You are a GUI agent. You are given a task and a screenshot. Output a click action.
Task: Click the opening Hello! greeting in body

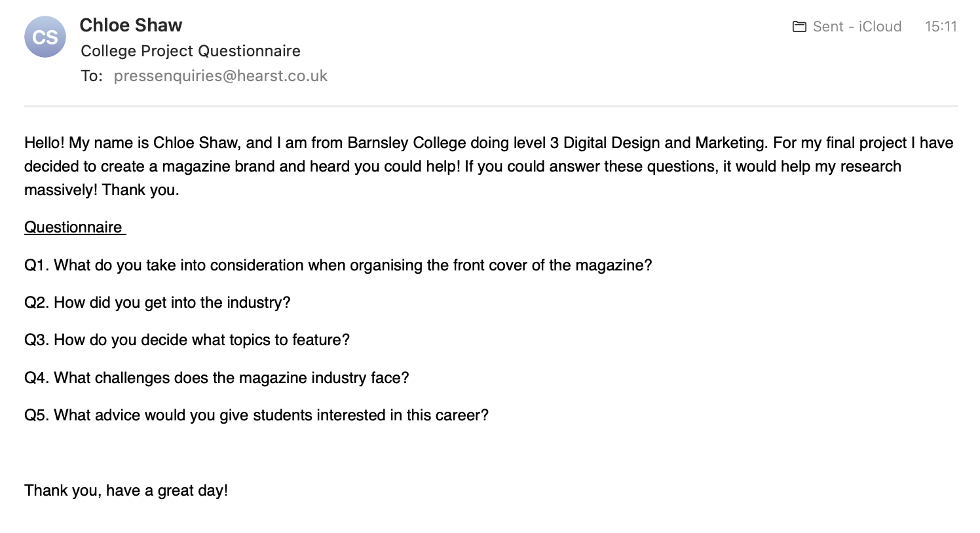(44, 143)
